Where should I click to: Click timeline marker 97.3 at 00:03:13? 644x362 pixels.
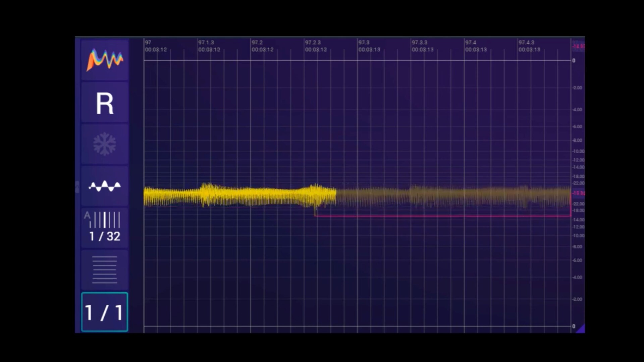[x=369, y=46]
